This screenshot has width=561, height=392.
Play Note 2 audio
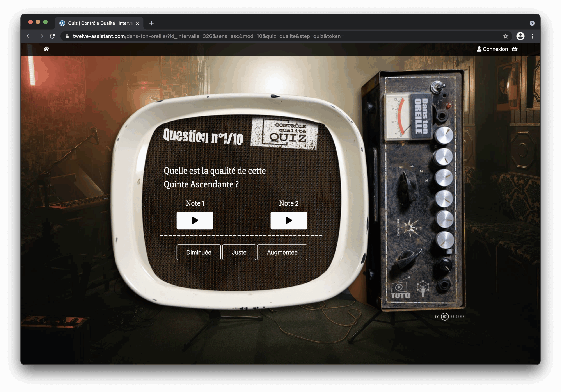tap(289, 220)
